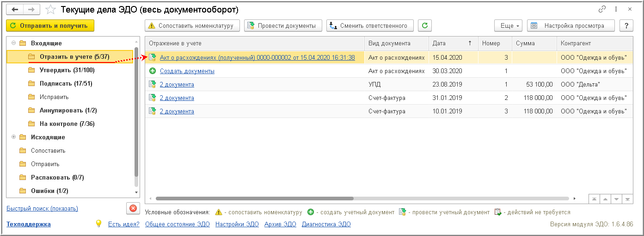644x236 pixels.
Task: Jump to the first row of the list
Action: (594, 199)
